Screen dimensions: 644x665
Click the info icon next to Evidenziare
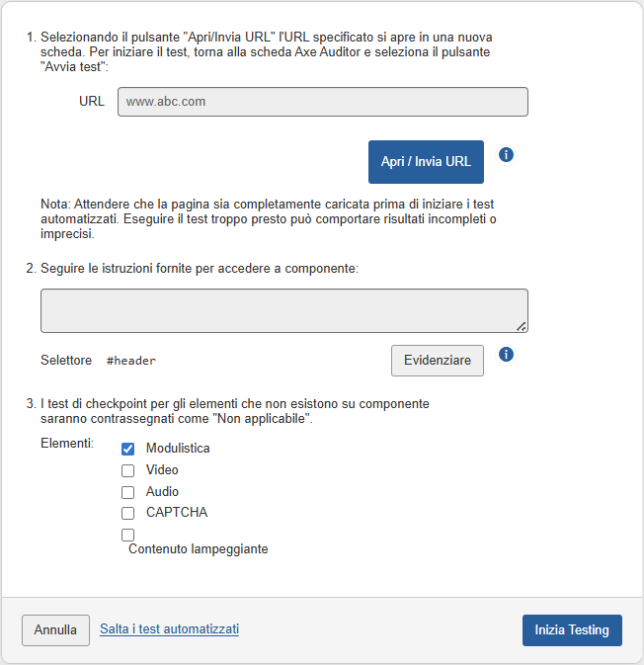(506, 354)
